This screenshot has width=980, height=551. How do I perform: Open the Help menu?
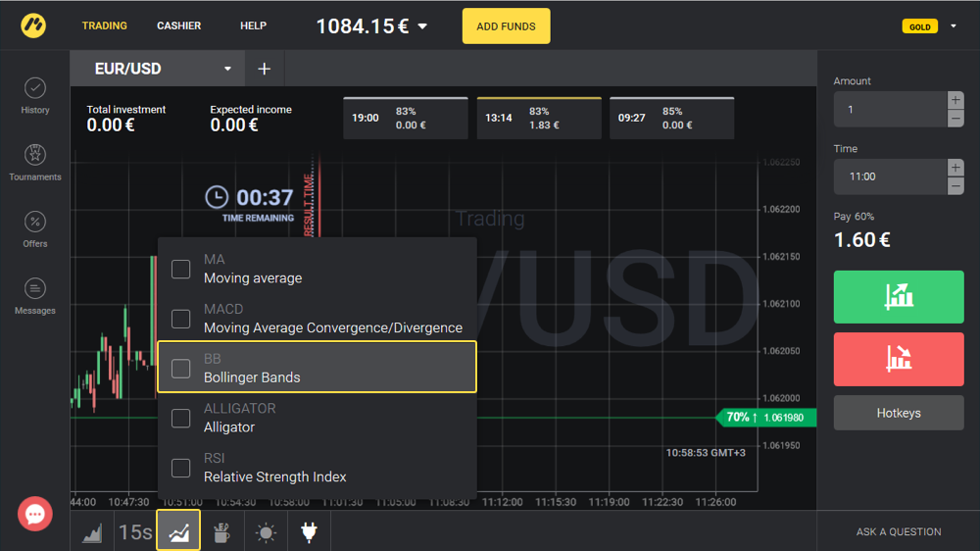click(253, 26)
